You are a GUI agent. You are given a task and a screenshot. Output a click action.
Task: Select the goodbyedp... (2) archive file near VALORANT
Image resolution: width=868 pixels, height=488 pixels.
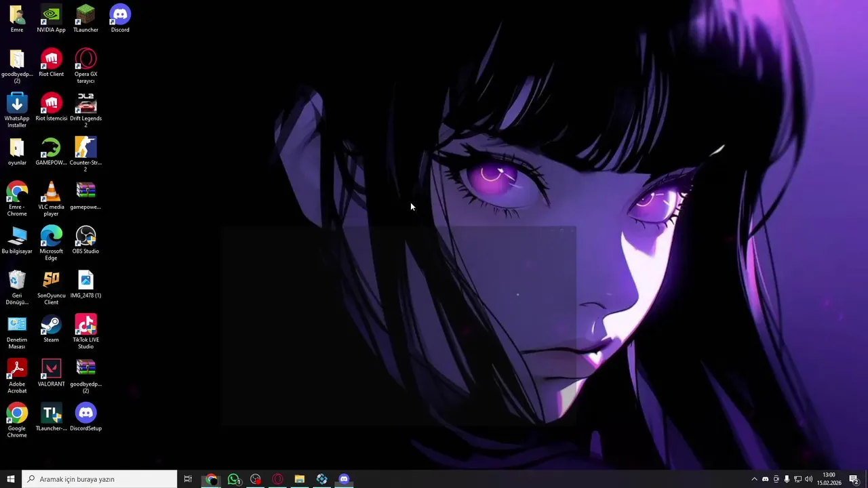[x=85, y=376]
